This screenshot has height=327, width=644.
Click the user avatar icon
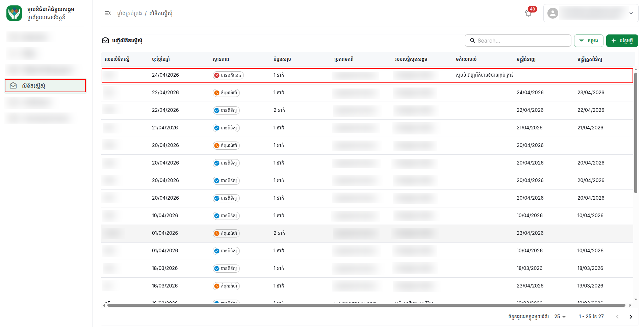552,13
